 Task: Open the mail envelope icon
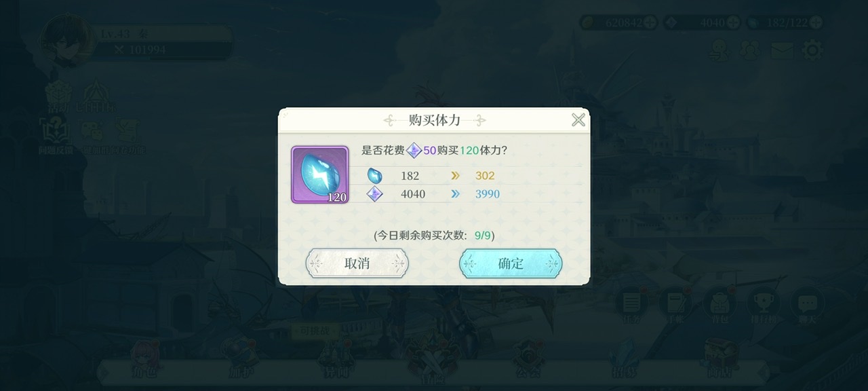pos(781,50)
